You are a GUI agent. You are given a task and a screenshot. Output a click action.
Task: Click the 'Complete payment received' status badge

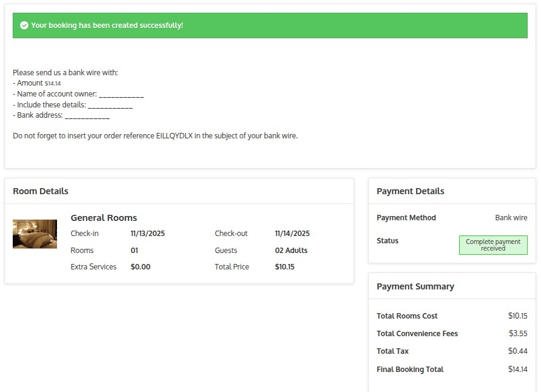tap(492, 245)
